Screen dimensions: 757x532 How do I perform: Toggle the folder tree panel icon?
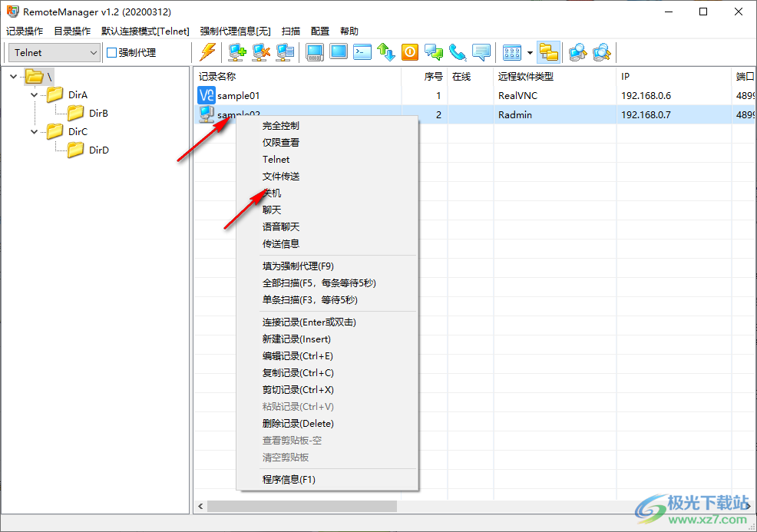[x=548, y=52]
